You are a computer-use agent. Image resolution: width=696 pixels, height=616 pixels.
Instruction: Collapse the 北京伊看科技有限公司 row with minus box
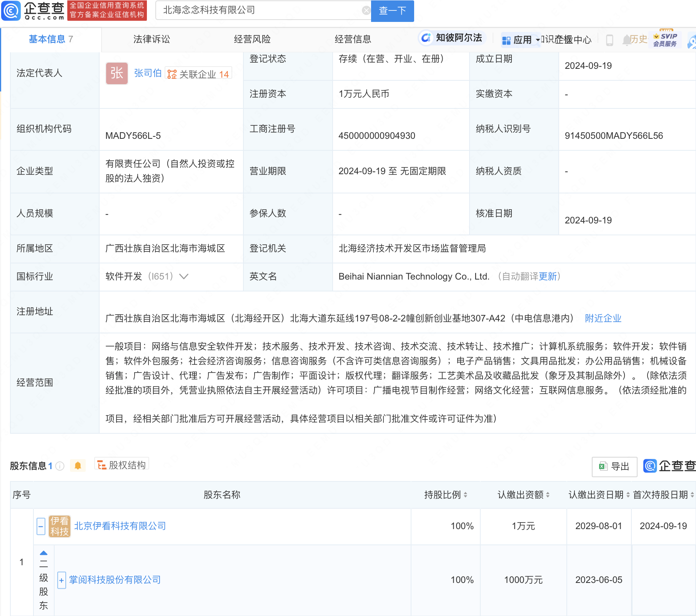(x=41, y=526)
